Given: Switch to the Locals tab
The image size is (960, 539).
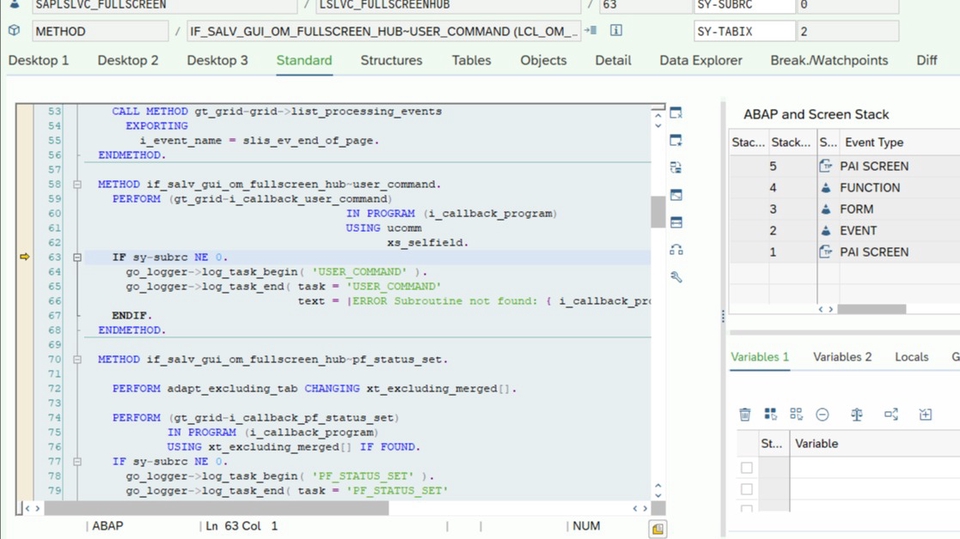Looking at the screenshot, I should [912, 356].
